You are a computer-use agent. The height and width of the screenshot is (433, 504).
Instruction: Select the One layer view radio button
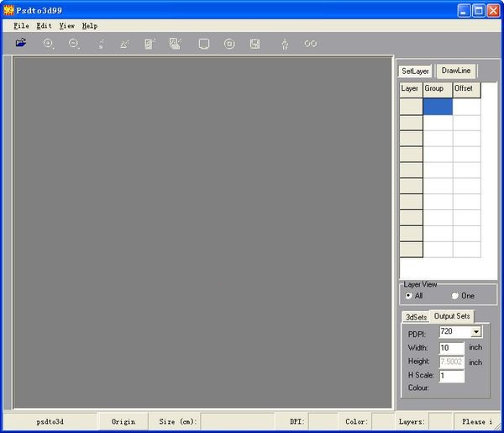coord(454,296)
